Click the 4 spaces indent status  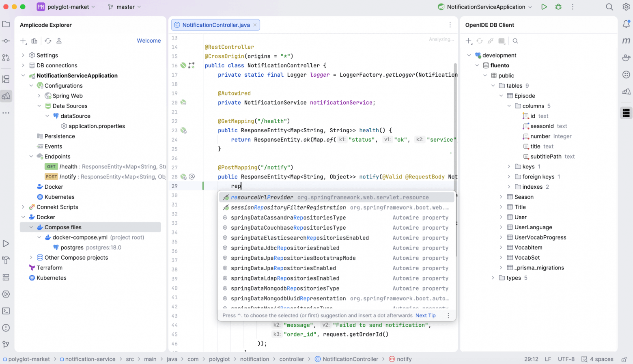(597, 359)
